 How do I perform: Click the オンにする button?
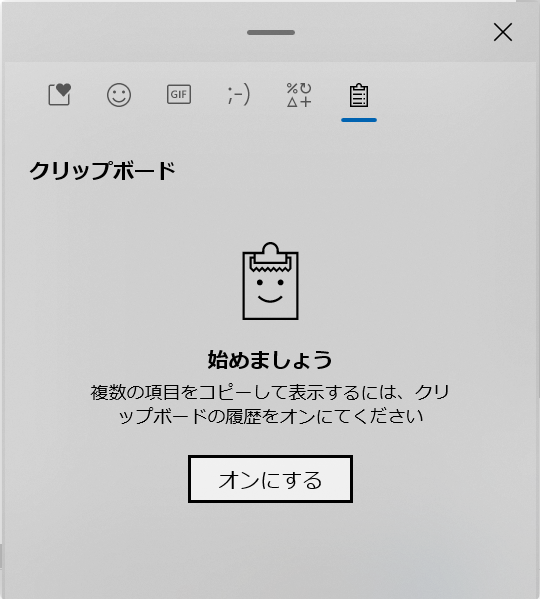click(270, 479)
